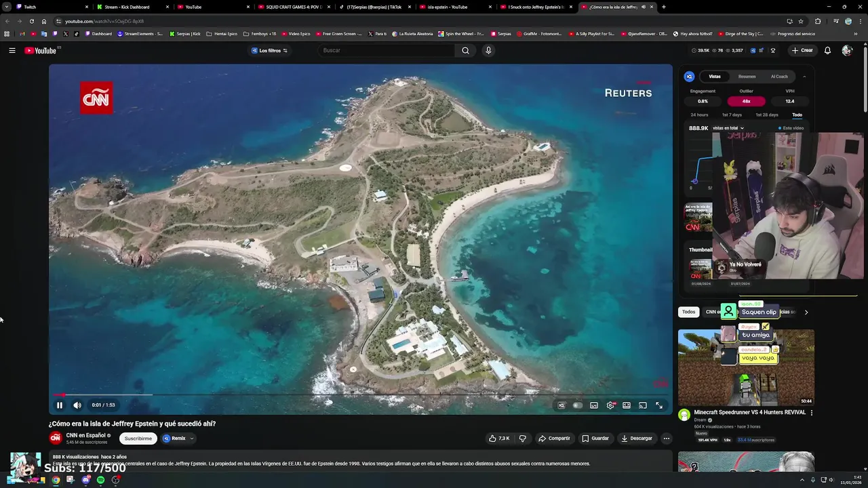
Task: Show more filter chips with right arrow
Action: coord(806,312)
